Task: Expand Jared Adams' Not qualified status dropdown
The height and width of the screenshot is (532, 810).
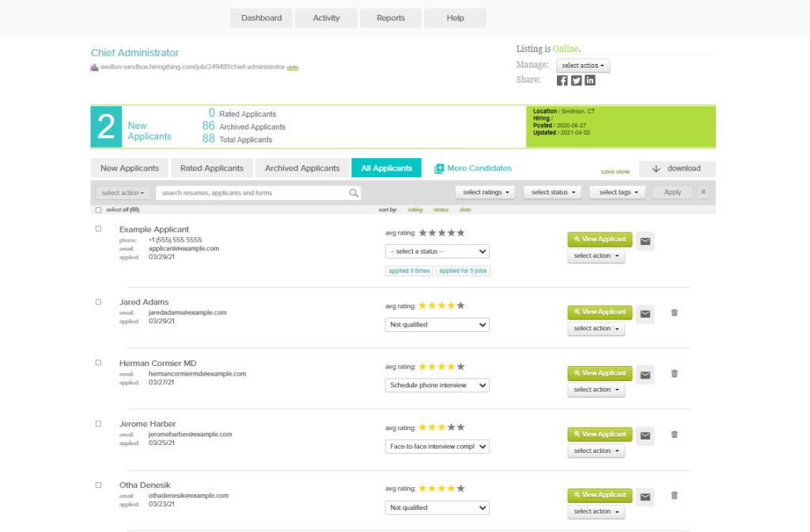Action: click(437, 325)
